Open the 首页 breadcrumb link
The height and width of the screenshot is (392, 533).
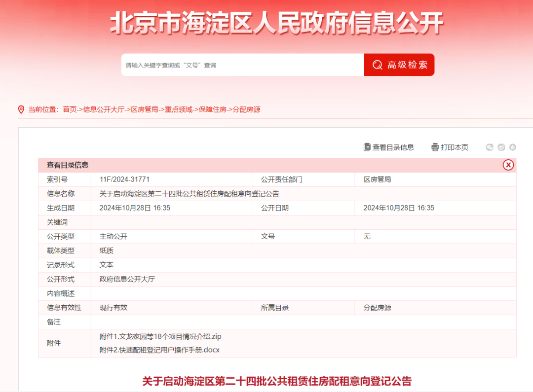(70, 109)
